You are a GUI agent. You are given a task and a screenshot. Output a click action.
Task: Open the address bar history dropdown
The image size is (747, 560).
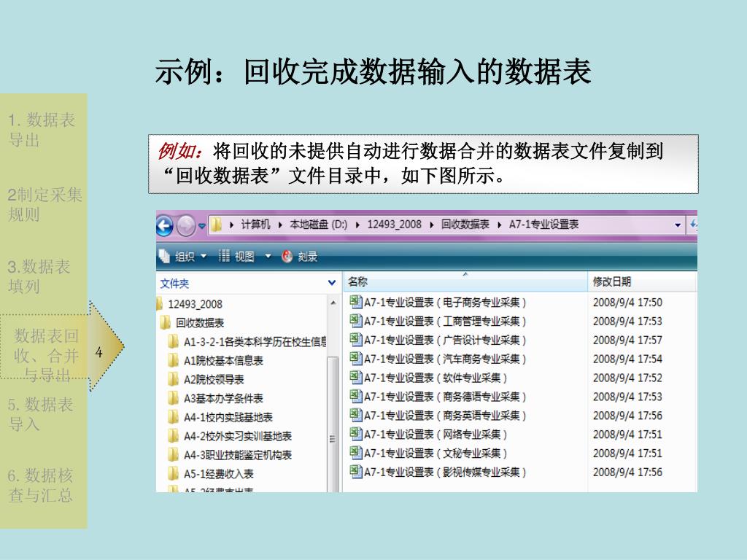678,225
